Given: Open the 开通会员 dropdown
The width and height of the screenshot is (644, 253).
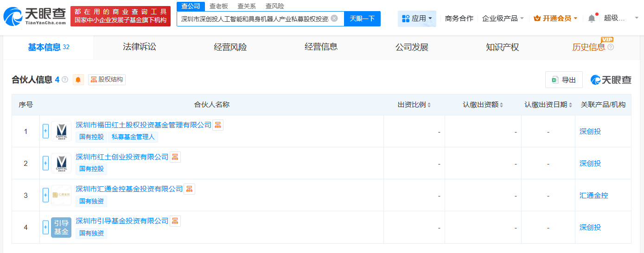Looking at the screenshot, I should click(x=555, y=19).
